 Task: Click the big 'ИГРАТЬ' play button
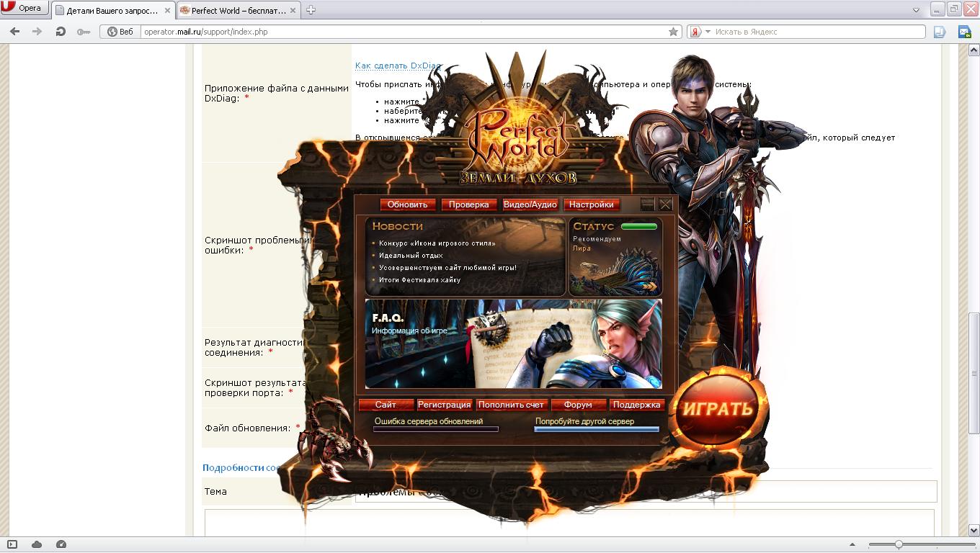coord(718,408)
